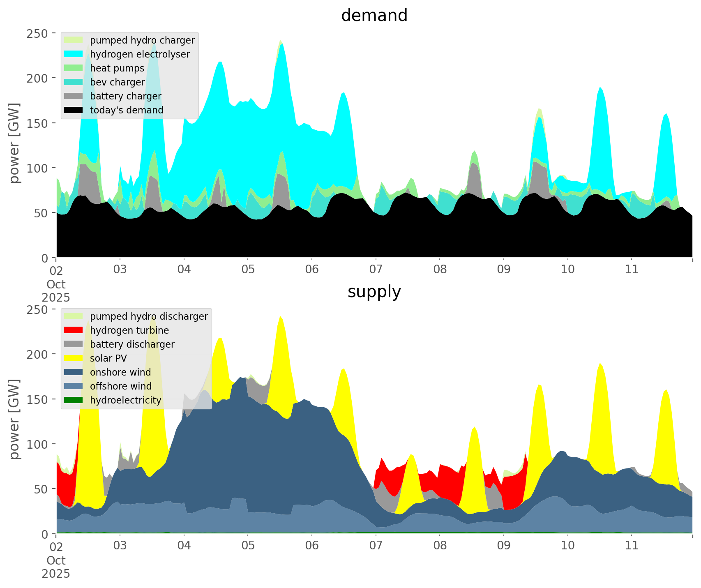Screen dimensions: 701x588
Task: Click the pumped hydro charger legend swatch
Action: 74,40
